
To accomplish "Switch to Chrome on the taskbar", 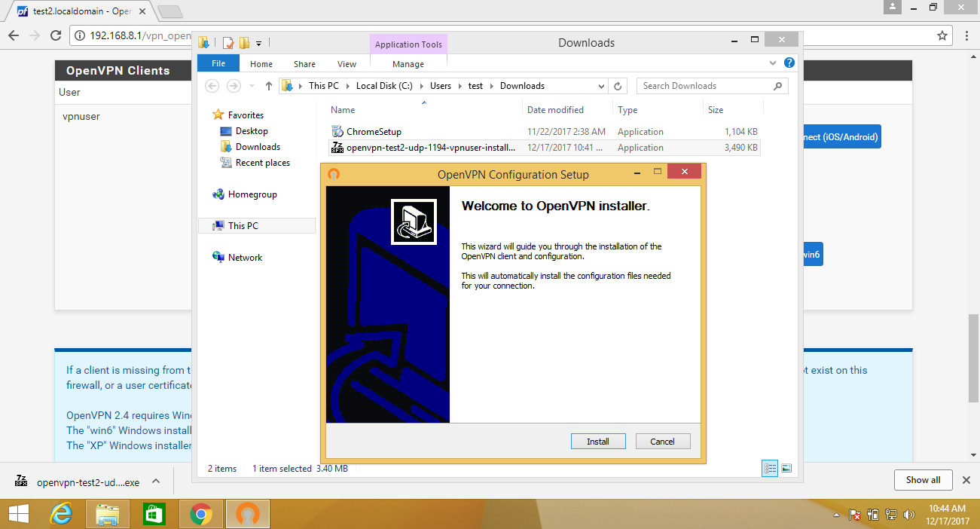I will 200,514.
